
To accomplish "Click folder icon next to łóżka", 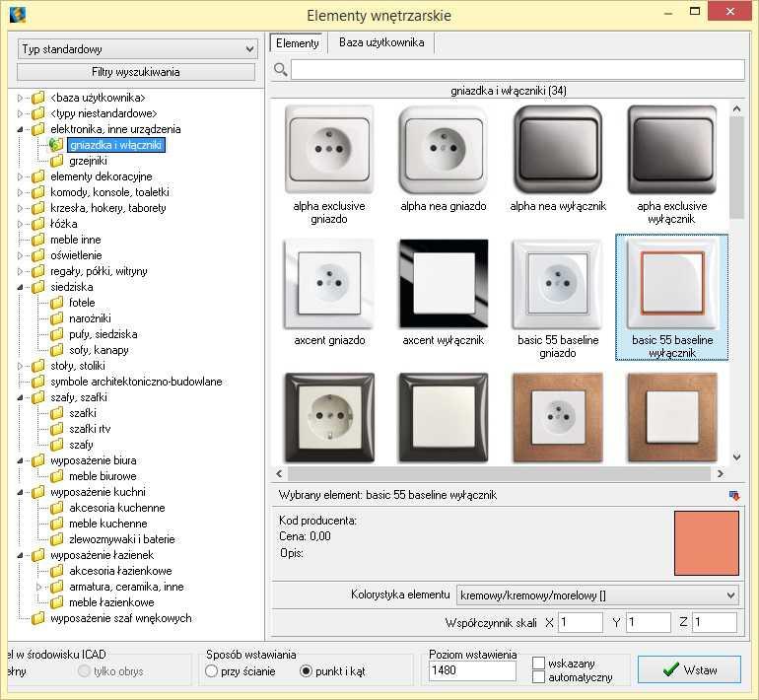I will tap(37, 224).
